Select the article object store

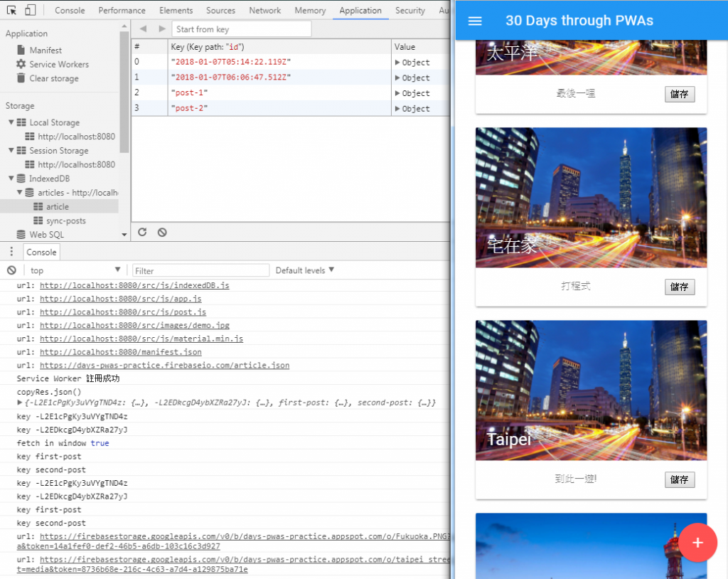pos(57,206)
